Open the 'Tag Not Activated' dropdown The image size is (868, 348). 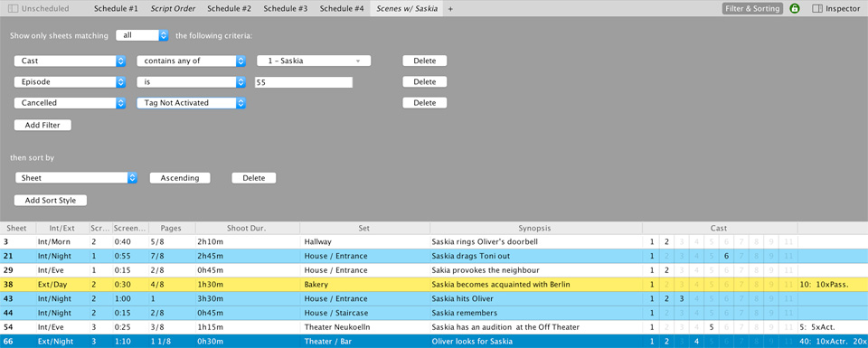click(x=191, y=103)
